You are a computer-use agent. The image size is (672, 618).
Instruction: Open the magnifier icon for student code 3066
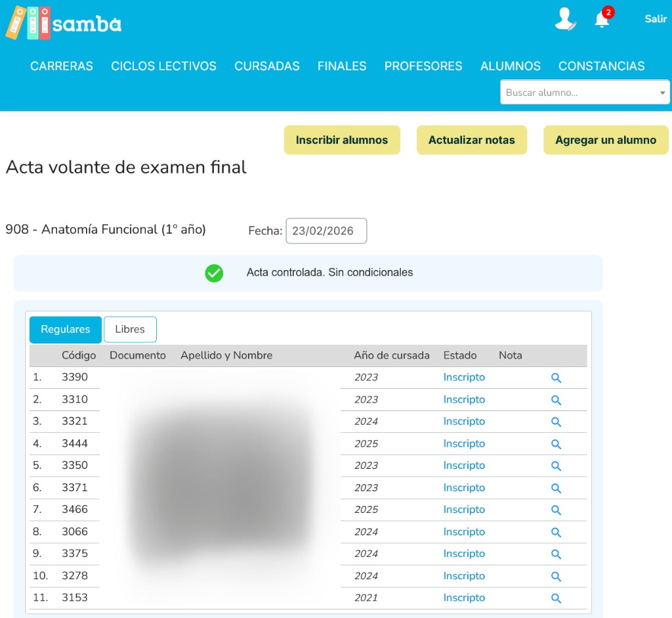556,531
